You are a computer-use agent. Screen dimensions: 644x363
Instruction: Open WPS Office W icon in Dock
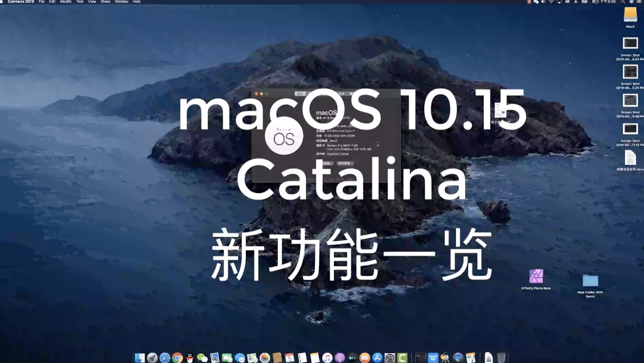[433, 357]
